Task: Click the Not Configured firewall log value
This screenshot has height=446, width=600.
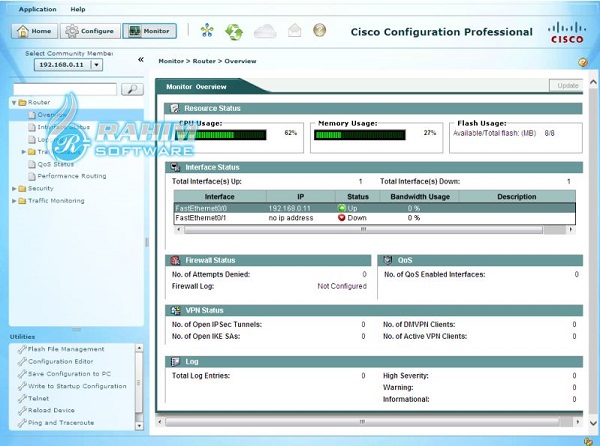Action: pyautogui.click(x=342, y=286)
